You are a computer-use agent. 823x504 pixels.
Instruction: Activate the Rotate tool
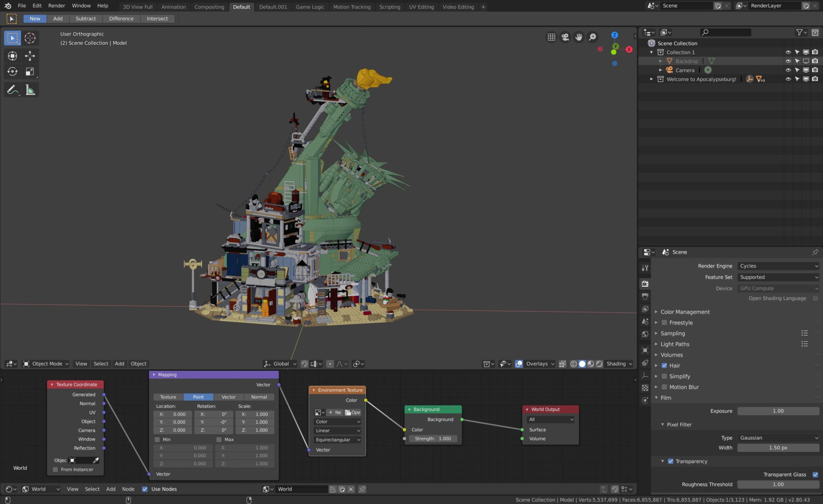(x=12, y=72)
